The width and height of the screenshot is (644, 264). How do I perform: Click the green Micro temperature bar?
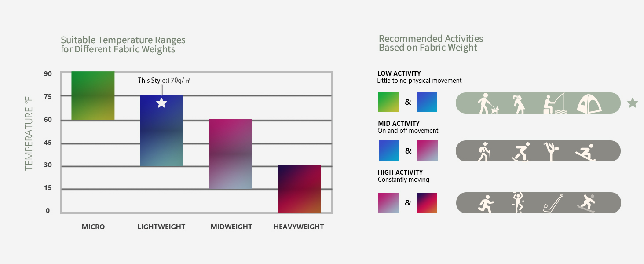point(93,95)
